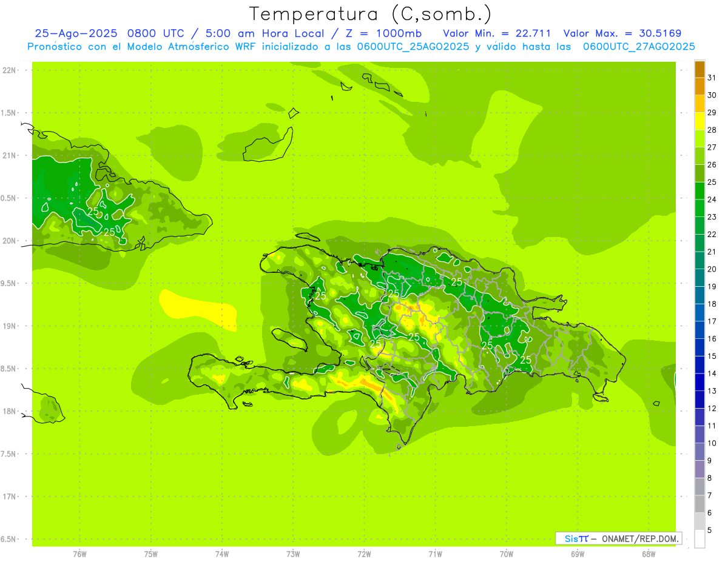Click the yellow legend swatch between 28 and 29
This screenshot has height=562, width=728.
click(699, 121)
